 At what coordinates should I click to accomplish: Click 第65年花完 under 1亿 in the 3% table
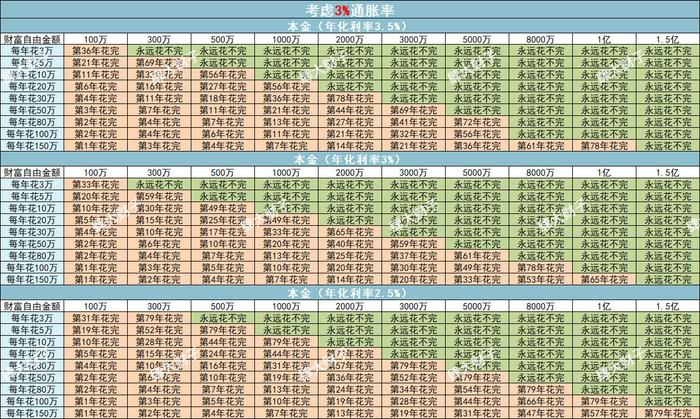(x=604, y=280)
